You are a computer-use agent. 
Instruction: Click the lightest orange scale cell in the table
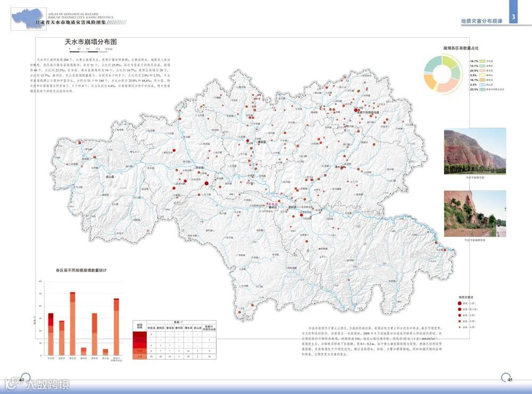coord(139,356)
